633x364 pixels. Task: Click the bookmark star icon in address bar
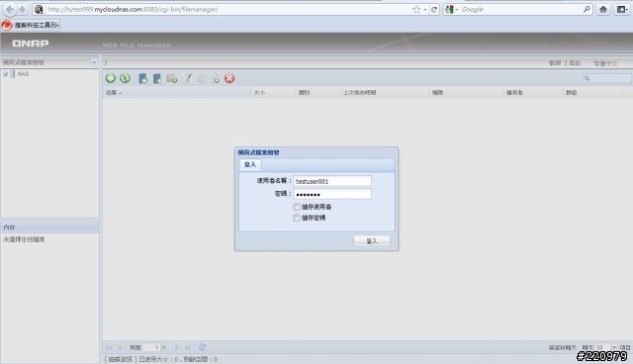tap(416, 9)
